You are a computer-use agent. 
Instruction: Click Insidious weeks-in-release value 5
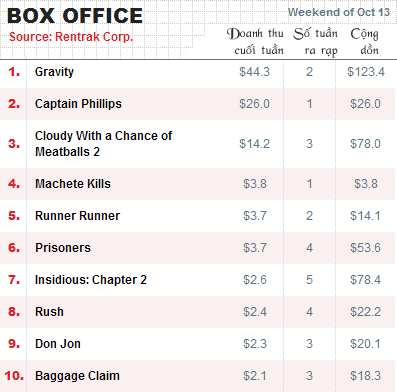[x=310, y=280]
